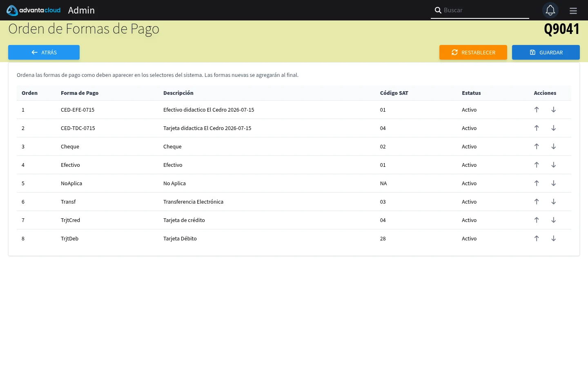Move CED-TDC-0715 row up
Screen dimensions: 588x368
(537, 128)
